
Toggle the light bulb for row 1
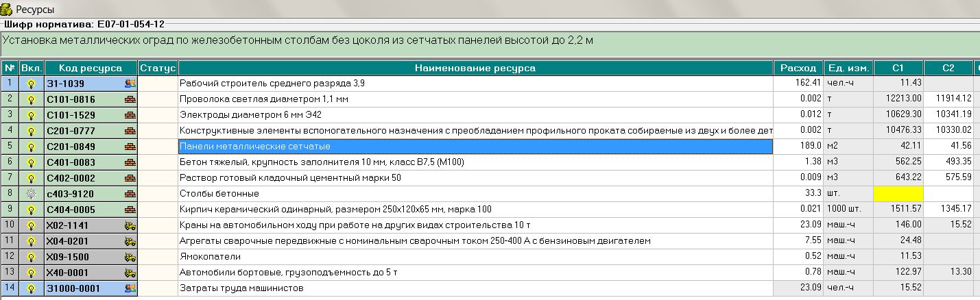(31, 84)
